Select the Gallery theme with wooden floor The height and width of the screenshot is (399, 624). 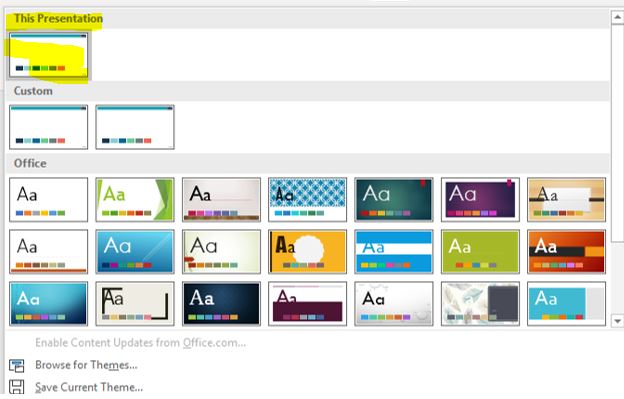click(x=221, y=200)
